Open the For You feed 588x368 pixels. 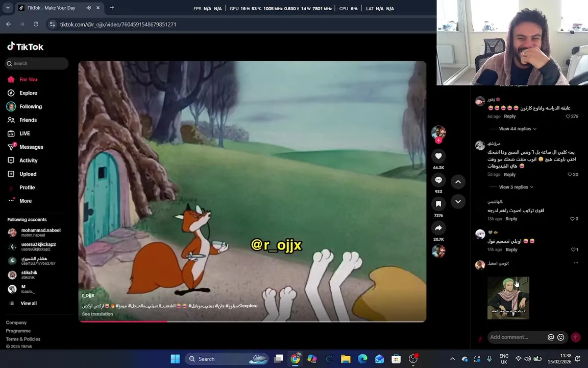[28, 79]
